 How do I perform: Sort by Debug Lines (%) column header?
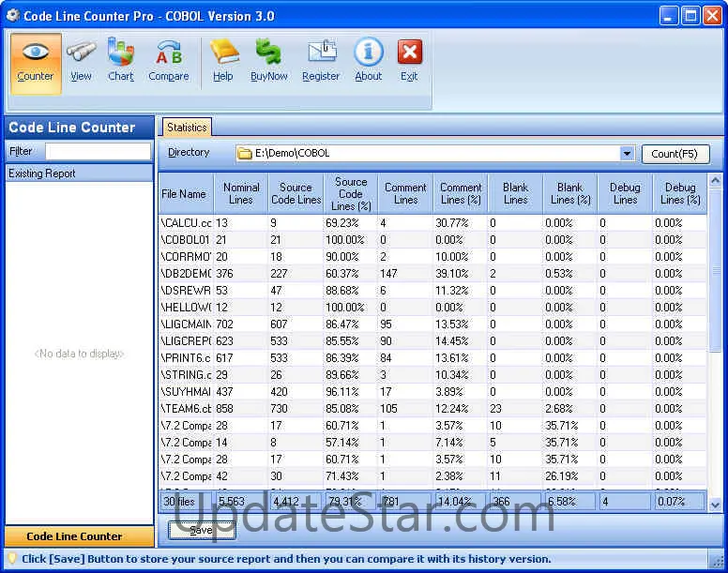680,193
